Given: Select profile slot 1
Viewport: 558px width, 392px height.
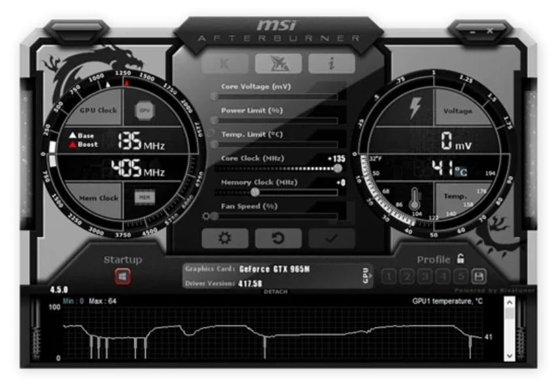Looking at the screenshot, I should tap(389, 276).
